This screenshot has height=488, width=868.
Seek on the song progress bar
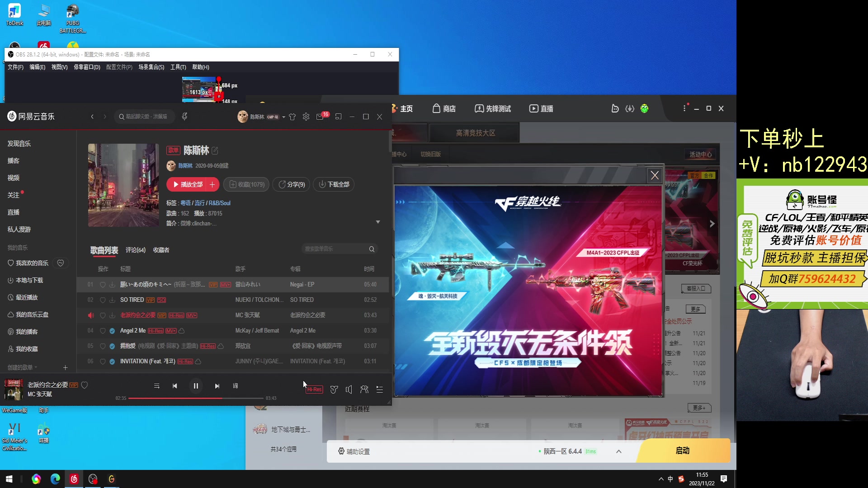click(196, 398)
